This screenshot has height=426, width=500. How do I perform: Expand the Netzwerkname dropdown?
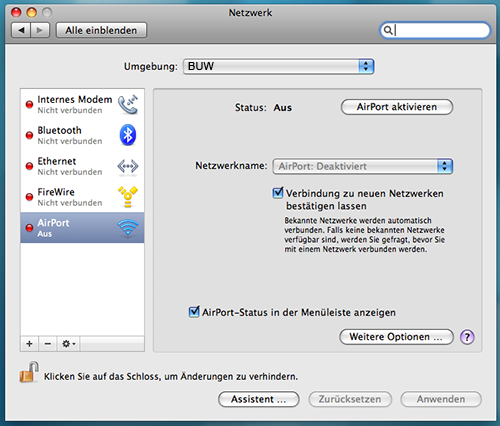363,166
